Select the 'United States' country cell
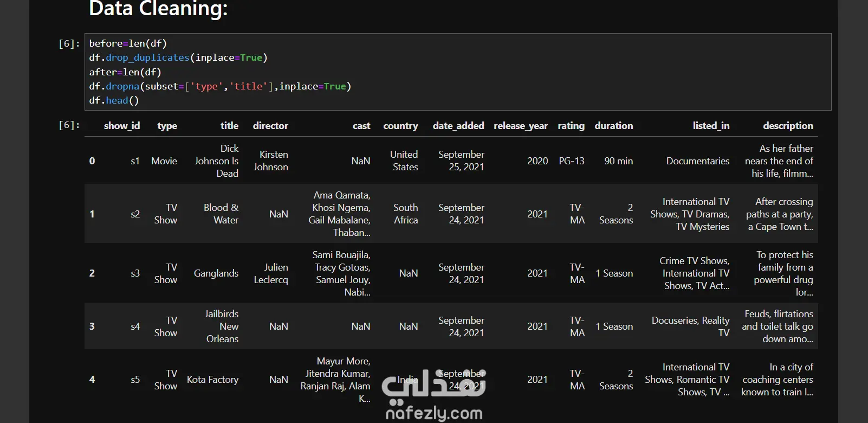Screen dimensions: 868x423 click(404, 161)
